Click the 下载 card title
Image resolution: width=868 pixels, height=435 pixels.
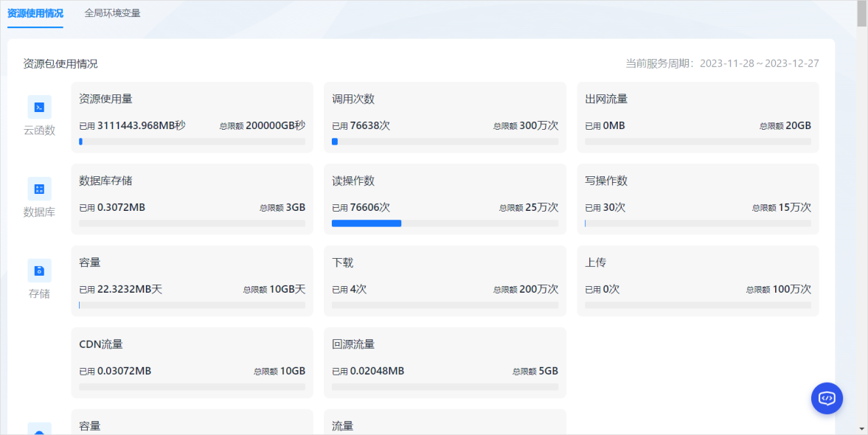tap(343, 262)
